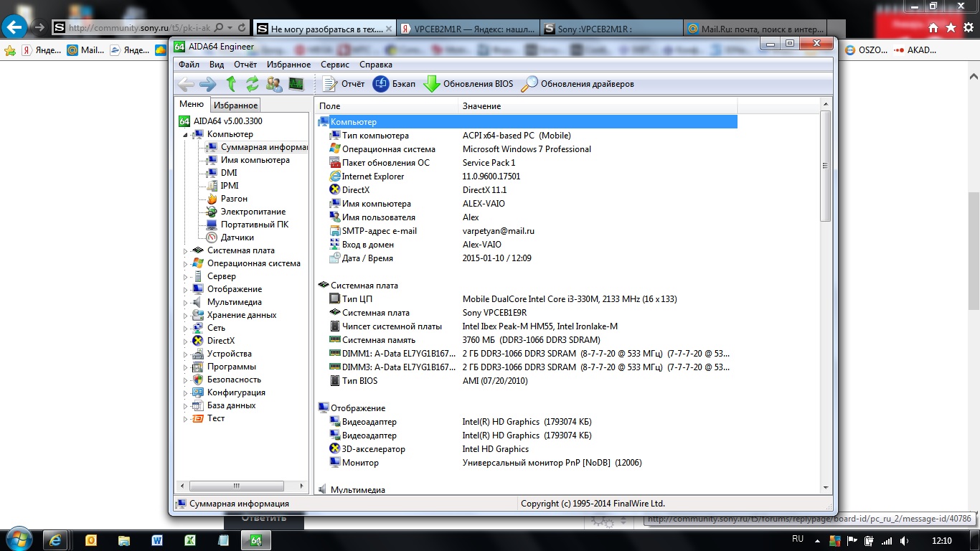This screenshot has width=980, height=551.
Task: Select Датчики in the sidebar tree
Action: (x=237, y=237)
